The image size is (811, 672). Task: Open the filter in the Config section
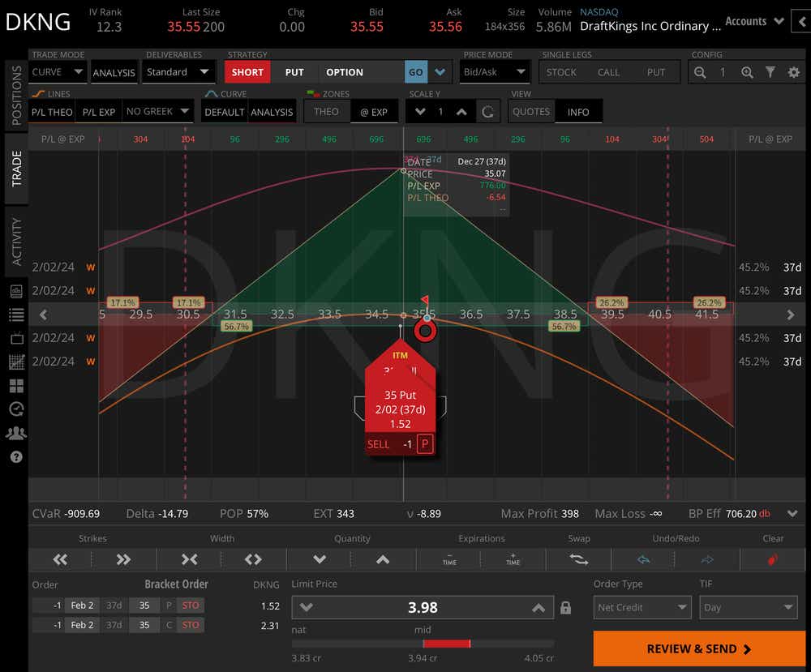click(770, 72)
